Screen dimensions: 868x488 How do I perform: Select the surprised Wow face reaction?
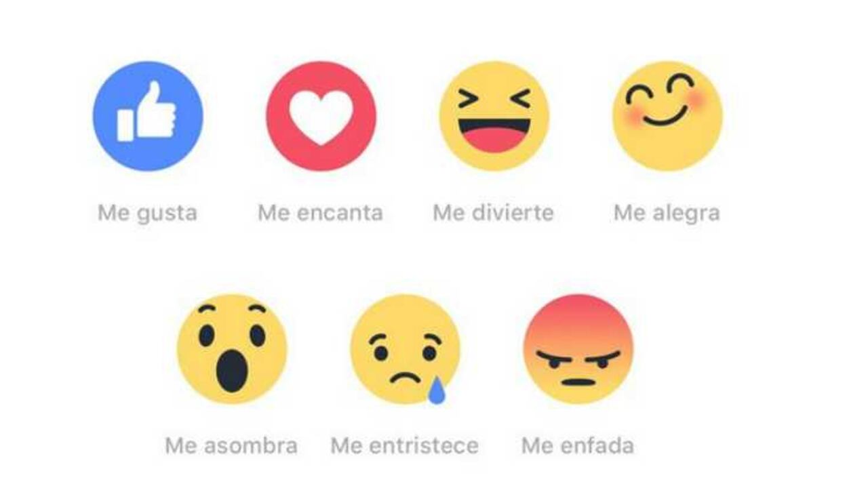(232, 349)
